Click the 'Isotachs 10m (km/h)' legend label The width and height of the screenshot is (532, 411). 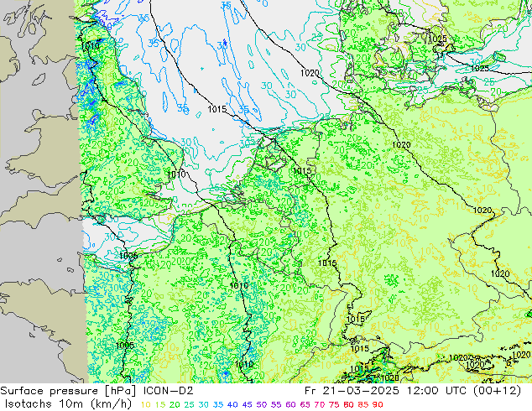68,404
